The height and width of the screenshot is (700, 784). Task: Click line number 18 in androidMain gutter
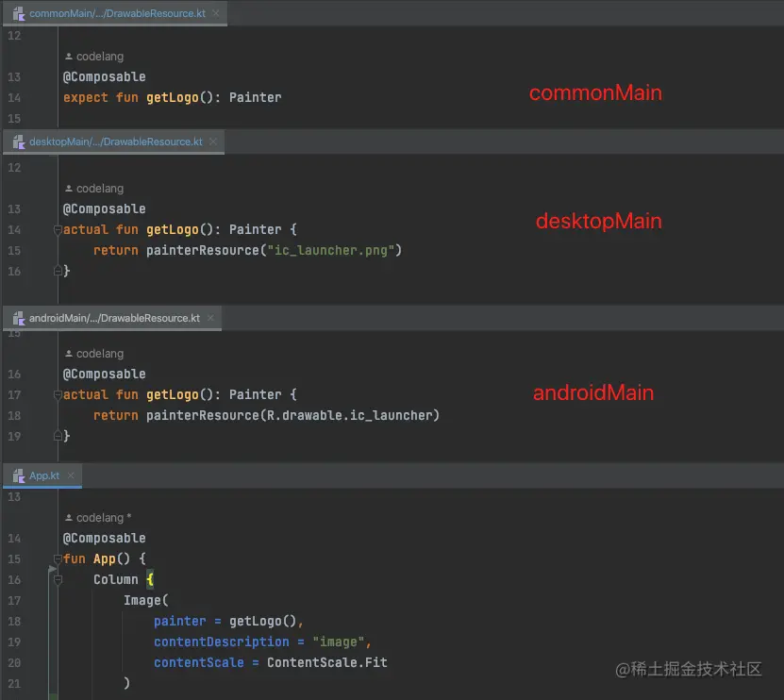14,415
